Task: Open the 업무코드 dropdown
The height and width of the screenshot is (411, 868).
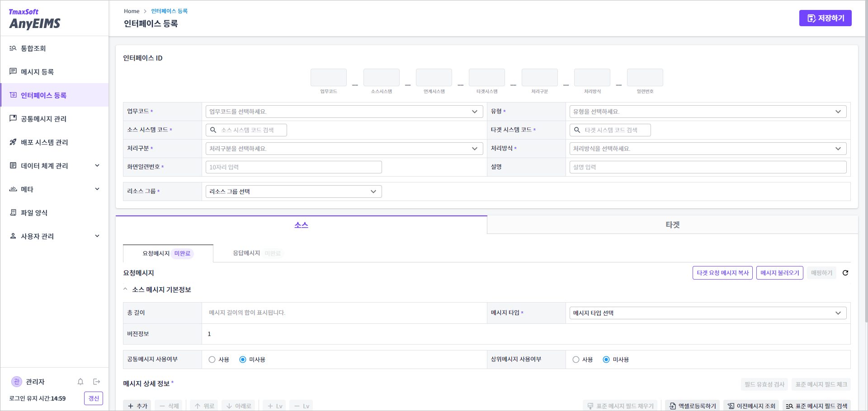Action: pyautogui.click(x=344, y=112)
